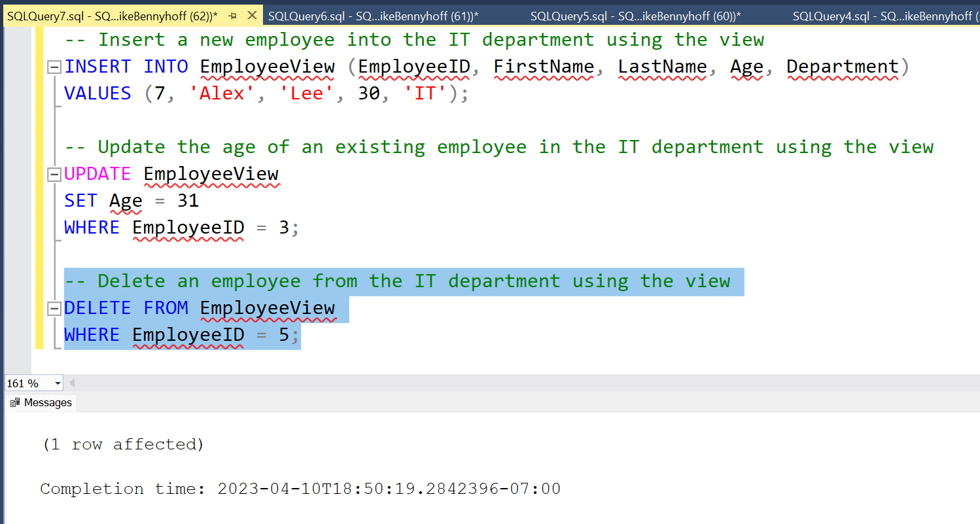The height and width of the screenshot is (524, 980).
Task: Collapse the UPDATE EmployeeView statement block
Action: click(x=54, y=174)
